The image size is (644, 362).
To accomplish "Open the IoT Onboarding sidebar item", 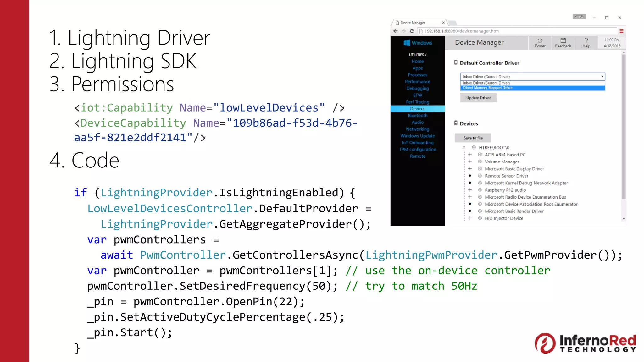I will point(417,143).
